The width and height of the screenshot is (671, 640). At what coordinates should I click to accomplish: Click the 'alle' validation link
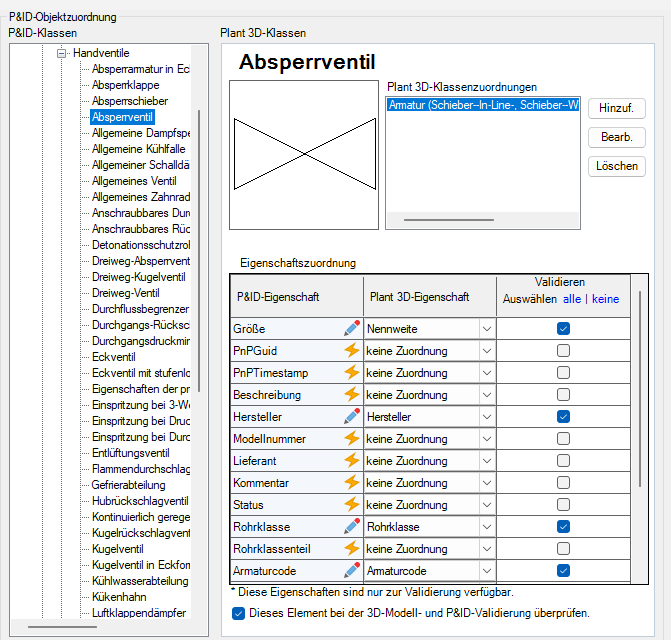(x=572, y=299)
